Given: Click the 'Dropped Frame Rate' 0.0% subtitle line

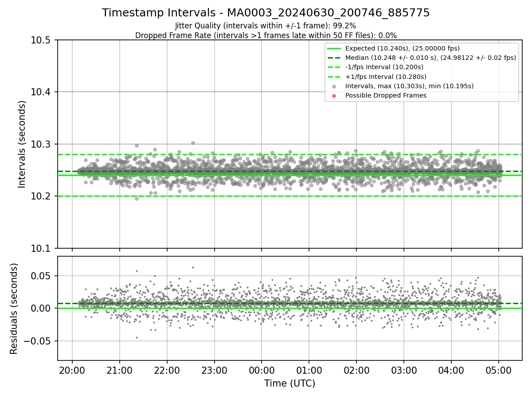Looking at the screenshot, I should pos(266,35).
